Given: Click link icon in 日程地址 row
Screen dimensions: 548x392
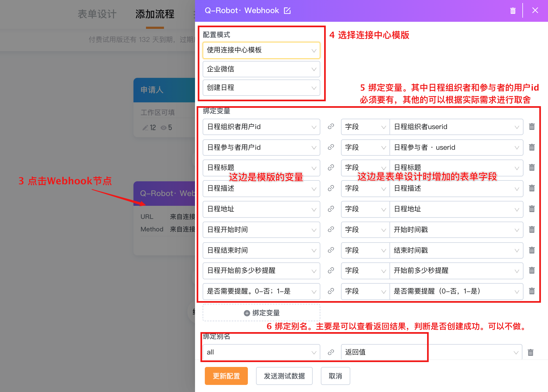Looking at the screenshot, I should pos(331,209).
